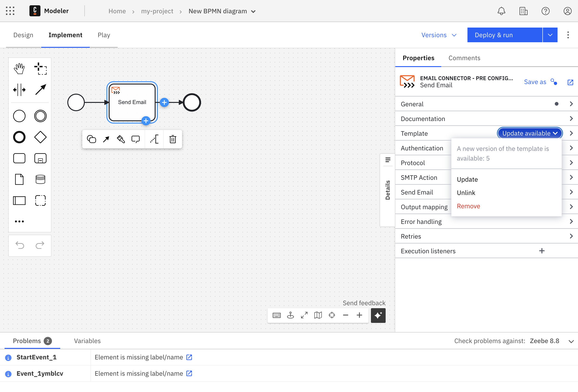Open the AI sparkle assistant button
This screenshot has width=578, height=392.
click(x=378, y=316)
